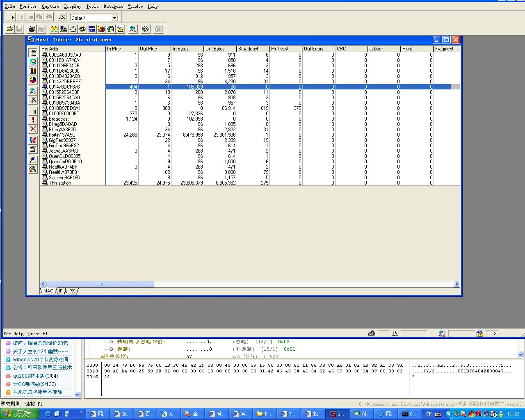The height and width of the screenshot is (420, 525).
Task: Open the Capture menu
Action: click(x=50, y=6)
